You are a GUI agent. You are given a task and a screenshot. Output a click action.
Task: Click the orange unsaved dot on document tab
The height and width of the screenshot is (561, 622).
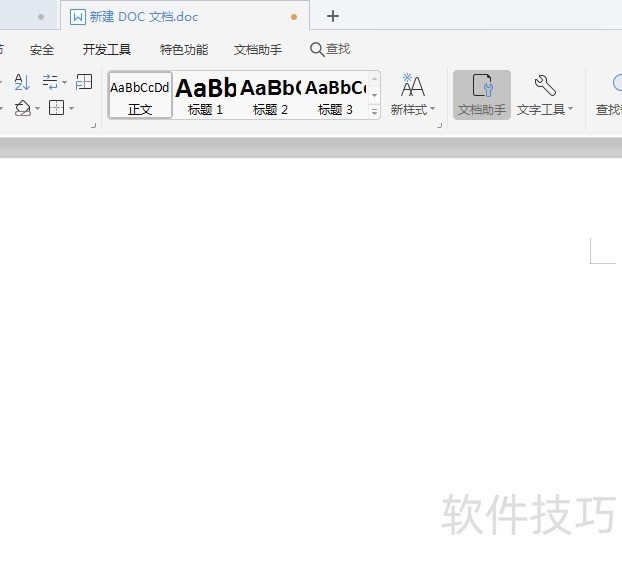point(294,17)
